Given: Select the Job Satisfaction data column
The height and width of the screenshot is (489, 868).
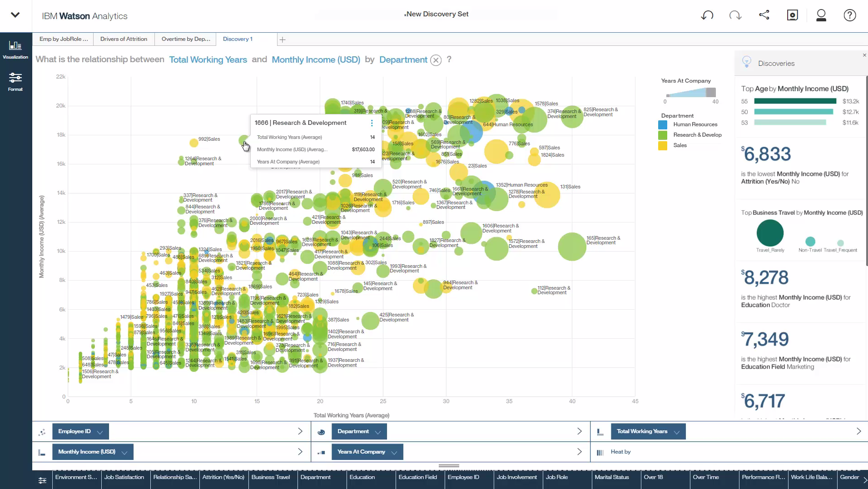Looking at the screenshot, I should point(124,477).
